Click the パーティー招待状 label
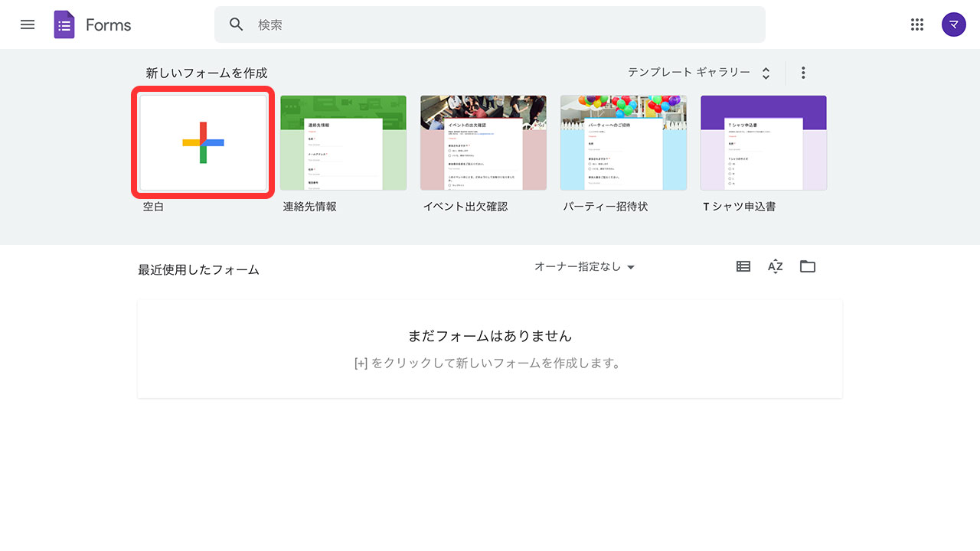980x551 pixels. pos(606,207)
